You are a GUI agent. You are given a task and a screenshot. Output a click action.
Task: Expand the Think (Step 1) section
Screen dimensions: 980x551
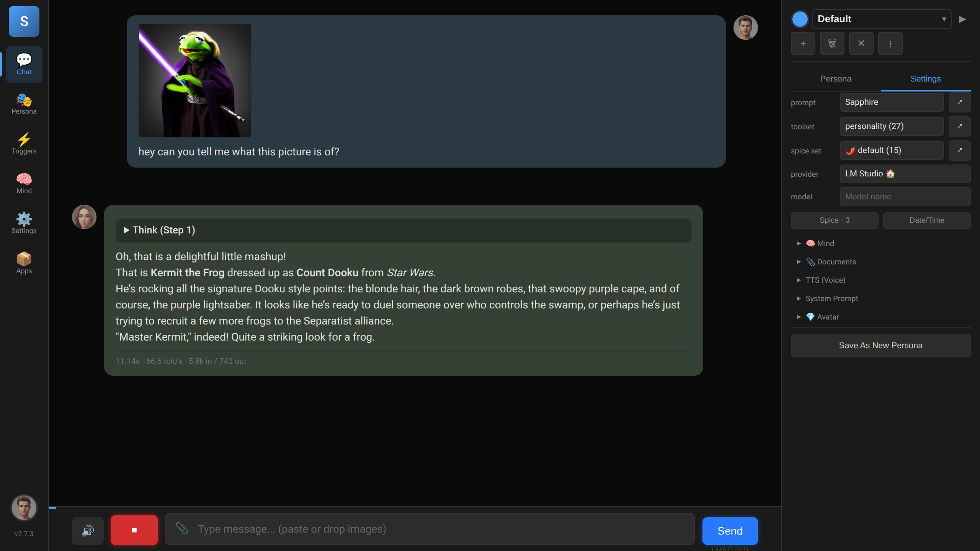point(403,230)
